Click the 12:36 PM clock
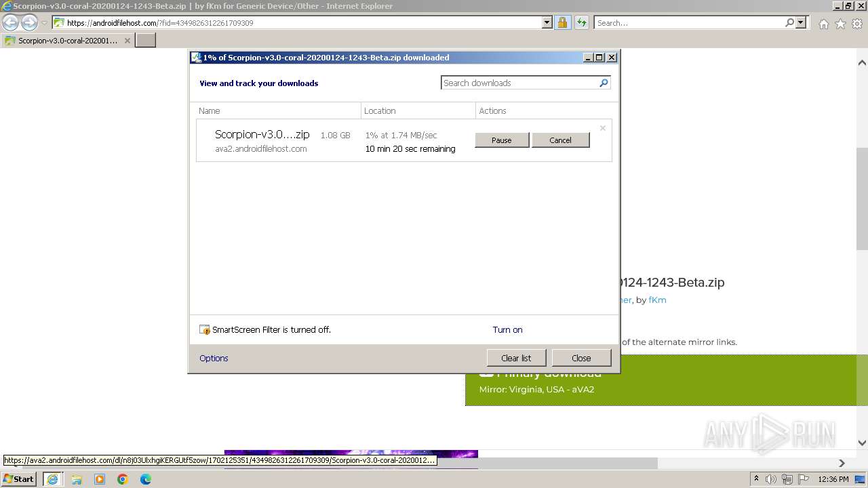Image resolution: width=868 pixels, height=488 pixels. [x=833, y=479]
